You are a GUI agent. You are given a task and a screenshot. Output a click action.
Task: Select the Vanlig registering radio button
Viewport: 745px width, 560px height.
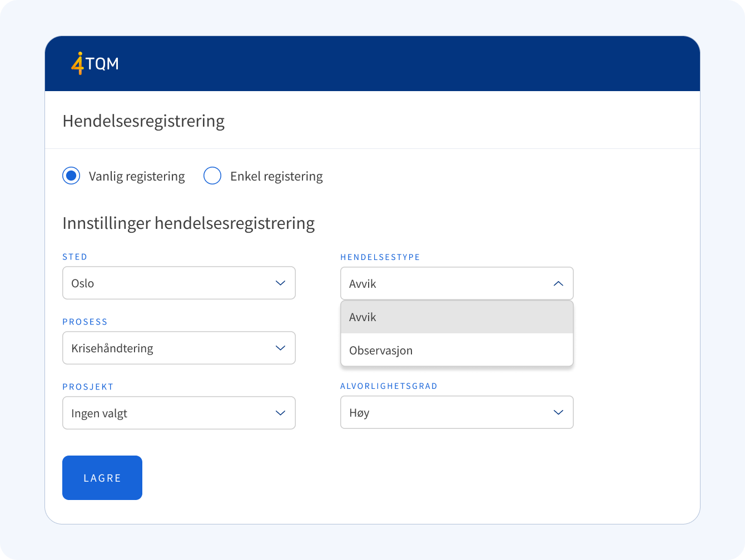pyautogui.click(x=71, y=176)
